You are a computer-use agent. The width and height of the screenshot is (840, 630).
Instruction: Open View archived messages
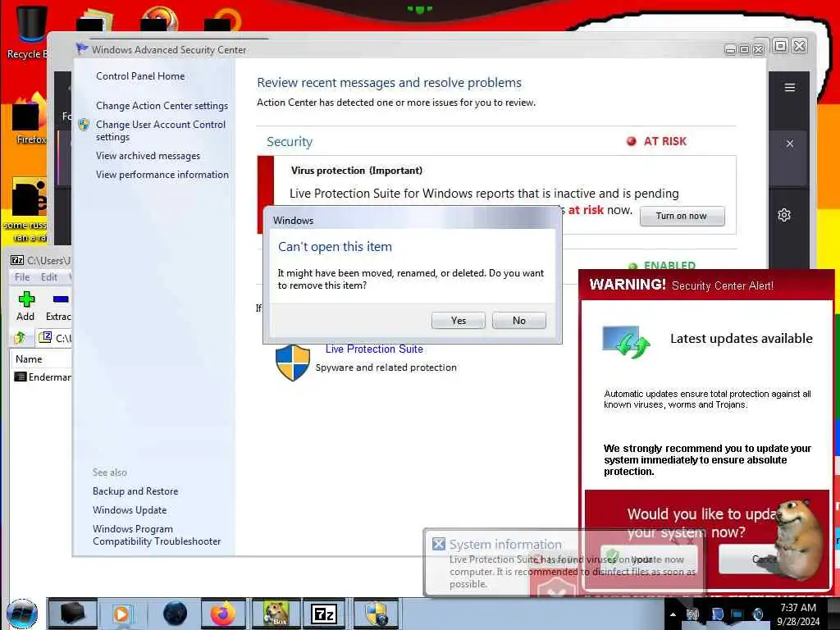148,156
